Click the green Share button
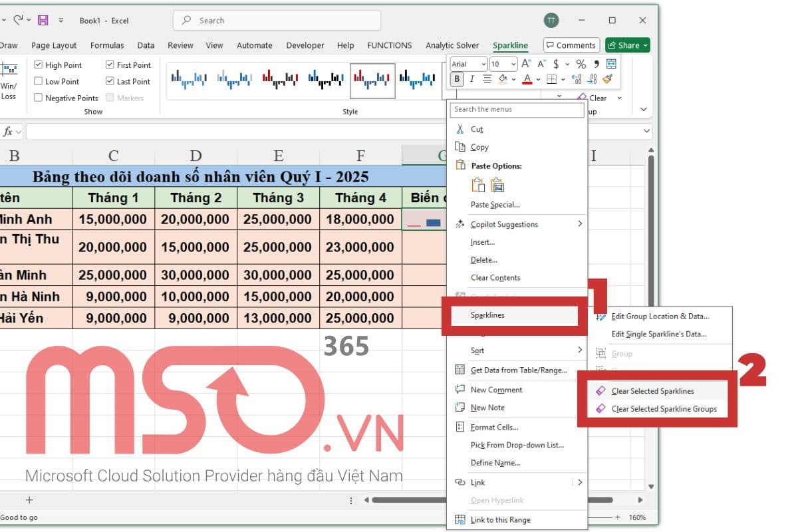This screenshot has height=532, width=798. (x=627, y=45)
